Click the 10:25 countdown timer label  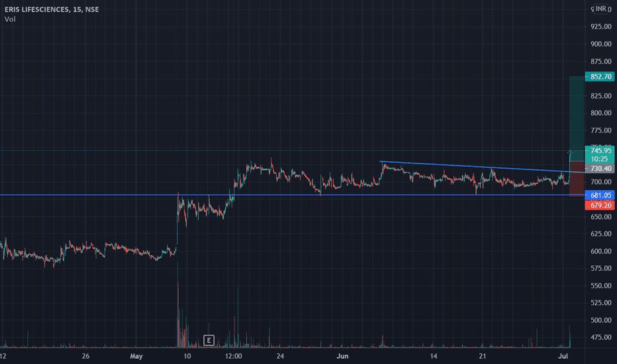pos(599,159)
